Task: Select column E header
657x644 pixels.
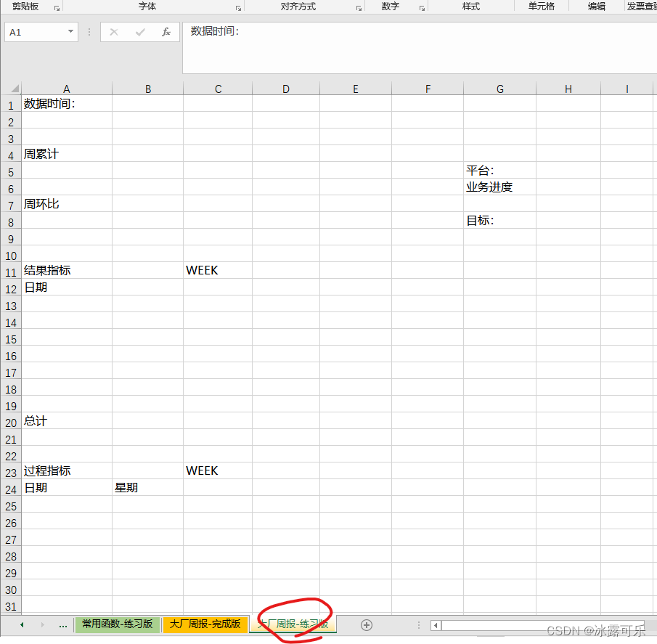Action: [x=356, y=89]
